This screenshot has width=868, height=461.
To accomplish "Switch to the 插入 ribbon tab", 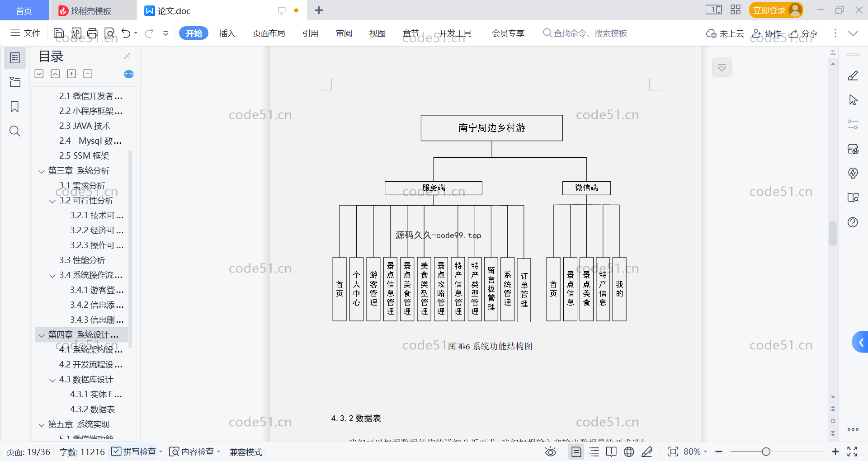I will point(227,33).
